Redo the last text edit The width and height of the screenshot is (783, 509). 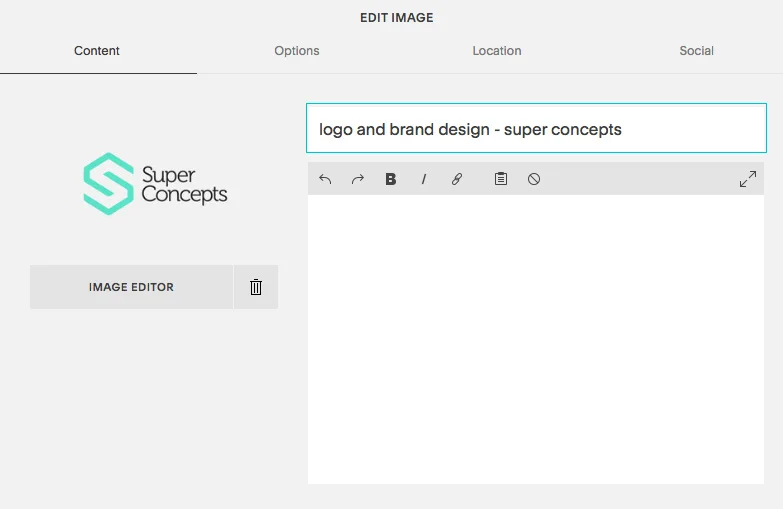click(358, 179)
